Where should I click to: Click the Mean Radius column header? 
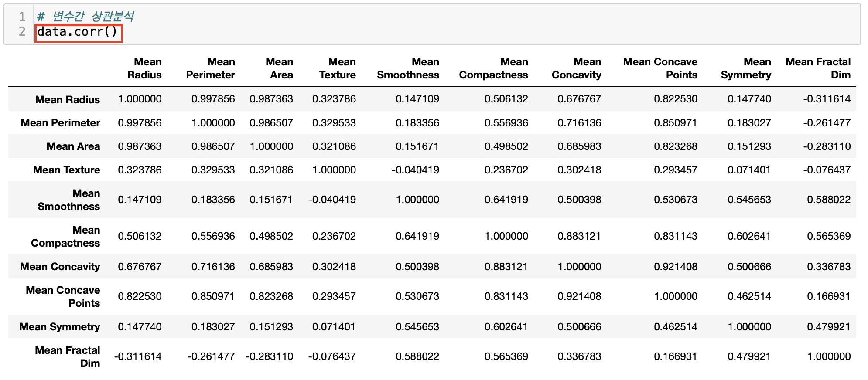click(144, 68)
